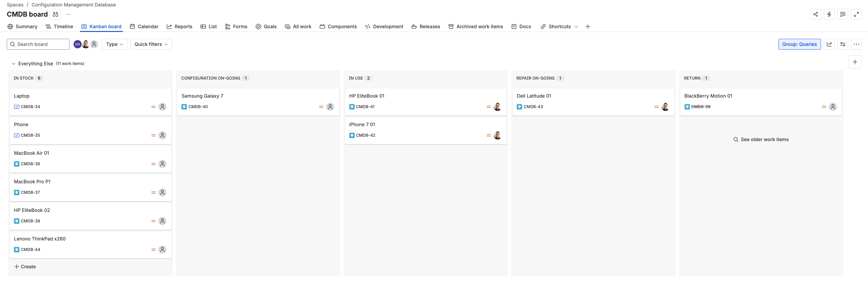Click the share icon in top right

pos(815,14)
